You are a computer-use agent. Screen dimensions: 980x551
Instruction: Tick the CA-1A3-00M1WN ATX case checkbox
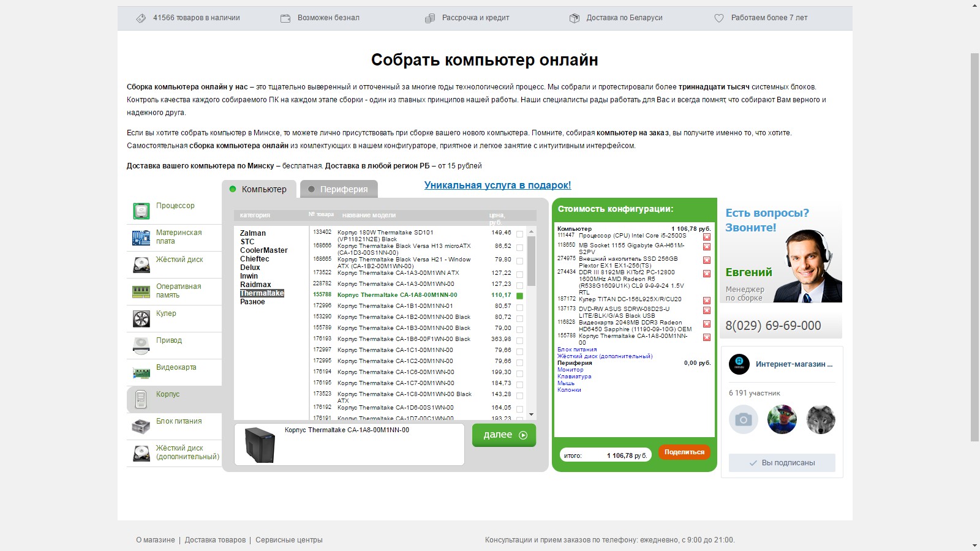pos(519,275)
